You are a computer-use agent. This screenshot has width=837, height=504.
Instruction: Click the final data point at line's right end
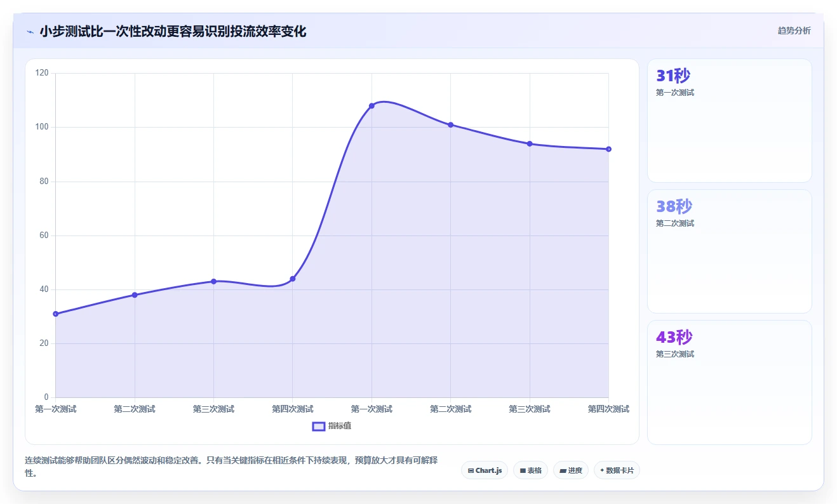coord(608,149)
